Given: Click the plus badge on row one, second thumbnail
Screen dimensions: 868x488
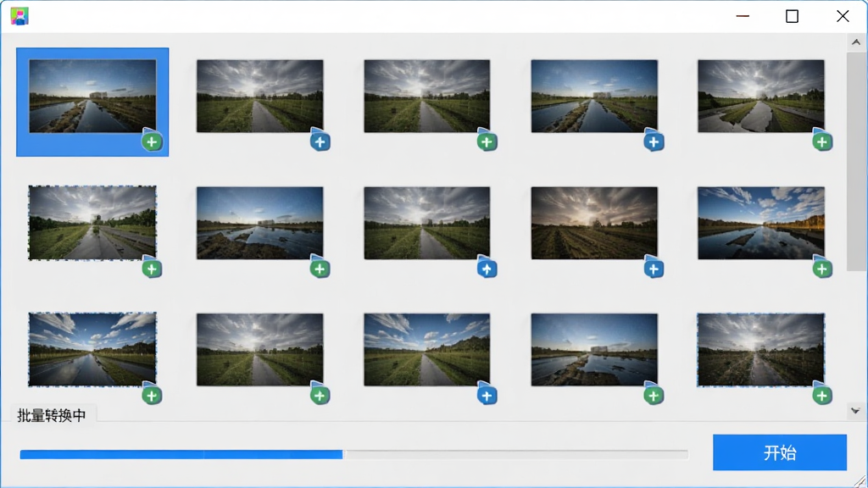Looking at the screenshot, I should click(320, 141).
